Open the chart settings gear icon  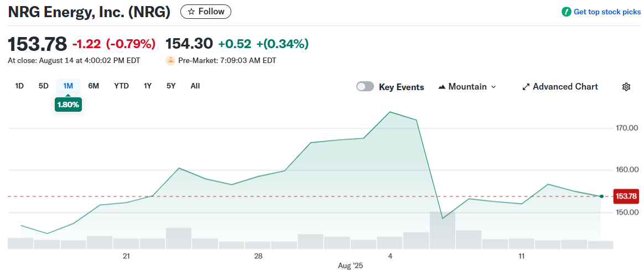pyautogui.click(x=626, y=87)
